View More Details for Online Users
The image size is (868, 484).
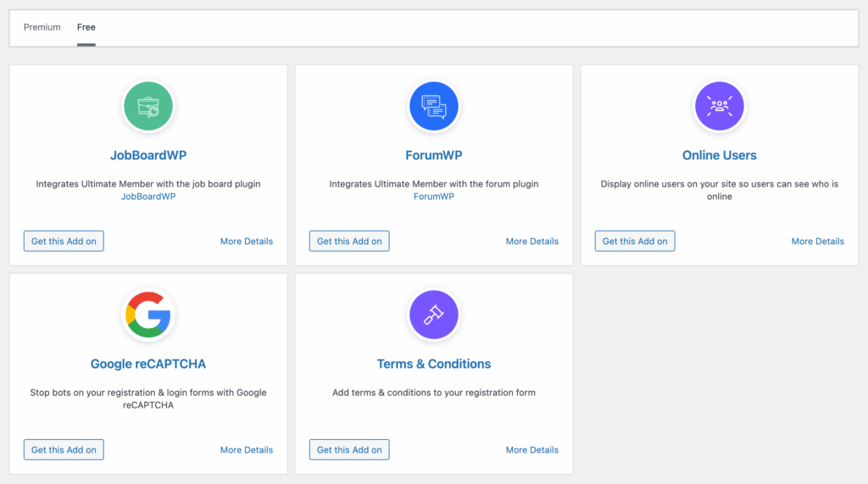click(x=817, y=242)
